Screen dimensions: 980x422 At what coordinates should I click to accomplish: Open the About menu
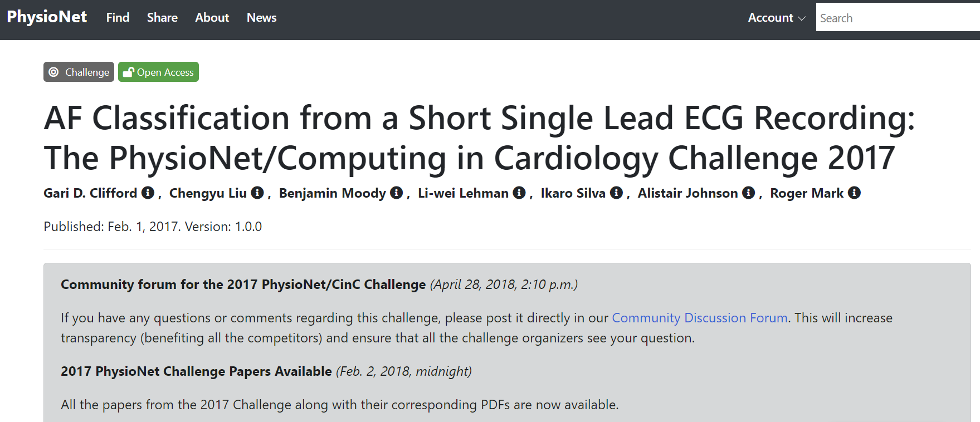click(212, 17)
